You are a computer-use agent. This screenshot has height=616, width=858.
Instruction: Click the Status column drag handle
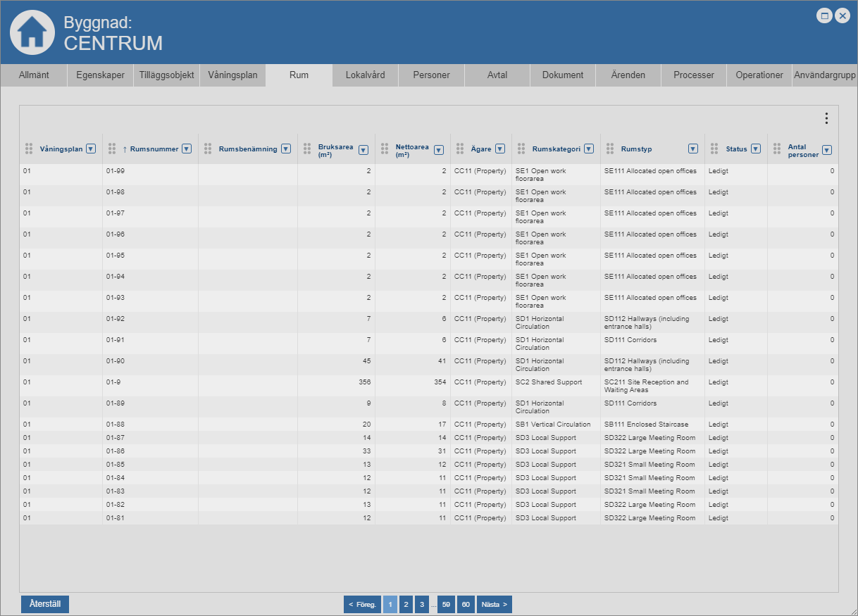pos(714,149)
